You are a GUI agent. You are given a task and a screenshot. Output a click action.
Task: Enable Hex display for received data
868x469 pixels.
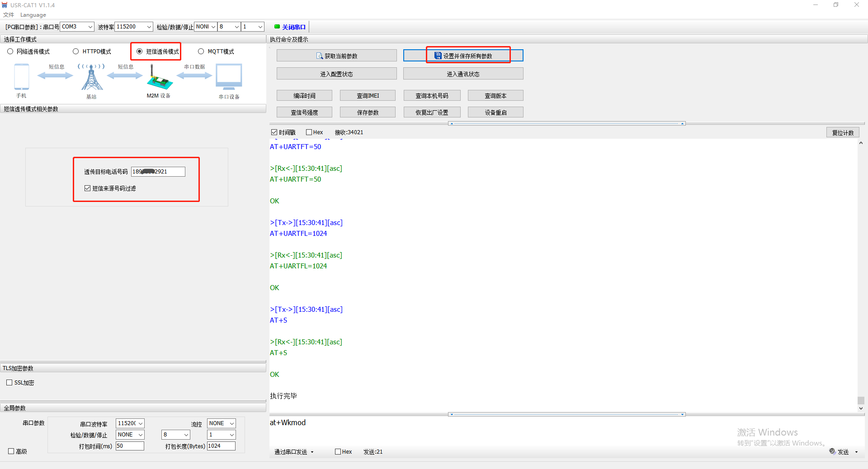click(x=309, y=132)
